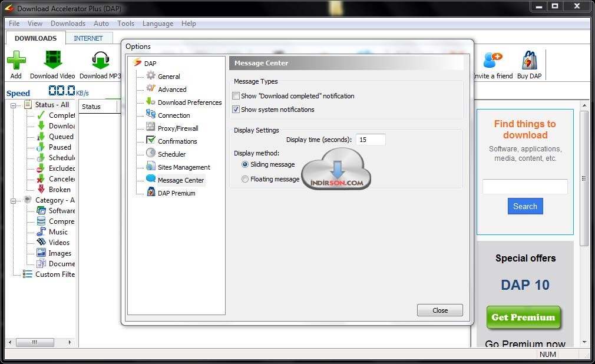The width and height of the screenshot is (595, 364).
Task: Open the File menu
Action: [x=14, y=24]
